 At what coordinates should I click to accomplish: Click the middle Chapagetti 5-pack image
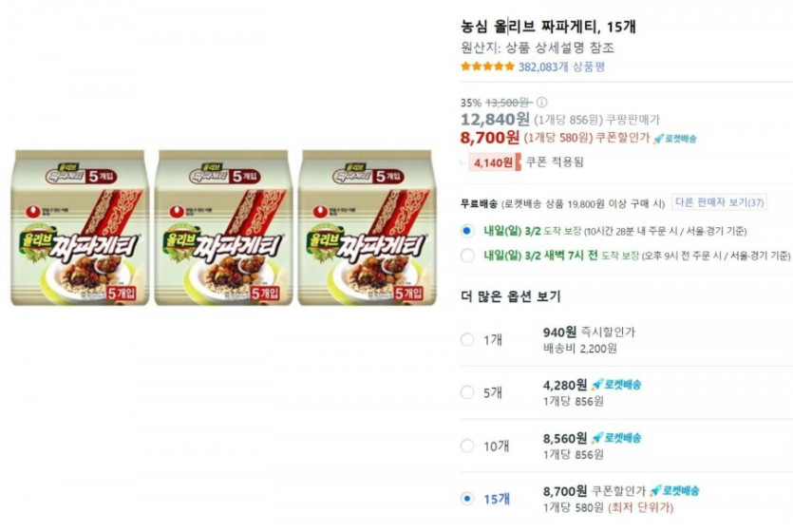223,228
